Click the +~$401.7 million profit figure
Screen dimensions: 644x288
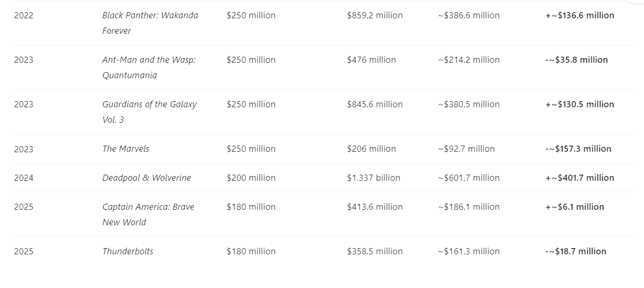point(580,178)
